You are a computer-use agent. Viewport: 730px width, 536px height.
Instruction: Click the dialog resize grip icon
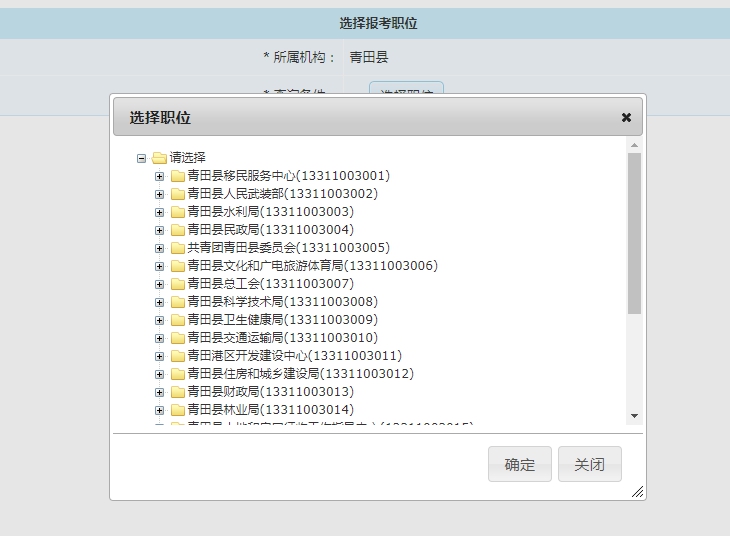tap(637, 491)
